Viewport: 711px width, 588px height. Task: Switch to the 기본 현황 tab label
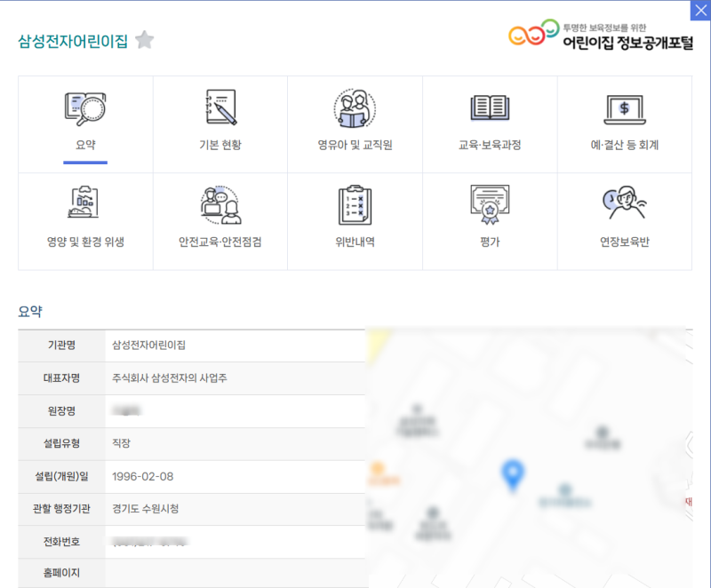point(220,145)
